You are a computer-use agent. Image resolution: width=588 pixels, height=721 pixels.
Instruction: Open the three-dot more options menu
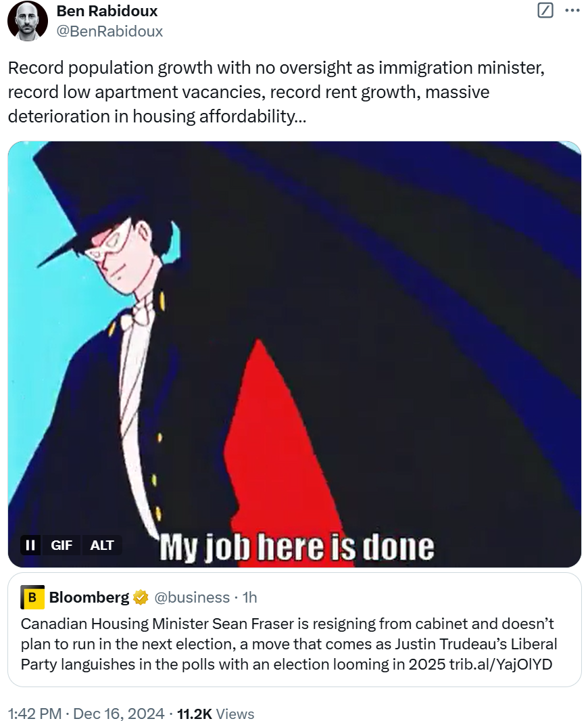pos(572,10)
